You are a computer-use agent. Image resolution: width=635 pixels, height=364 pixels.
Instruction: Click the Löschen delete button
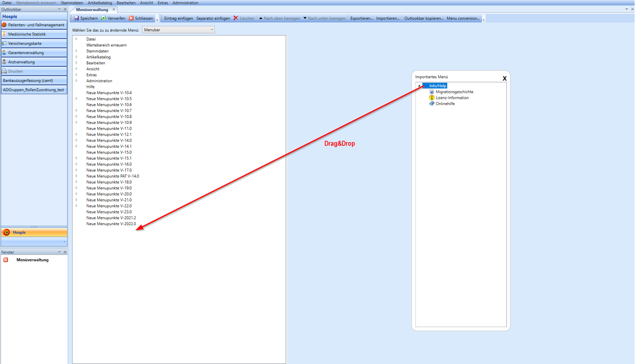pyautogui.click(x=244, y=18)
